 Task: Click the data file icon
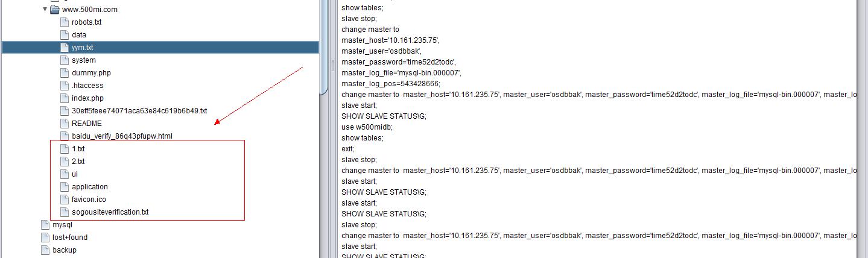pos(65,35)
